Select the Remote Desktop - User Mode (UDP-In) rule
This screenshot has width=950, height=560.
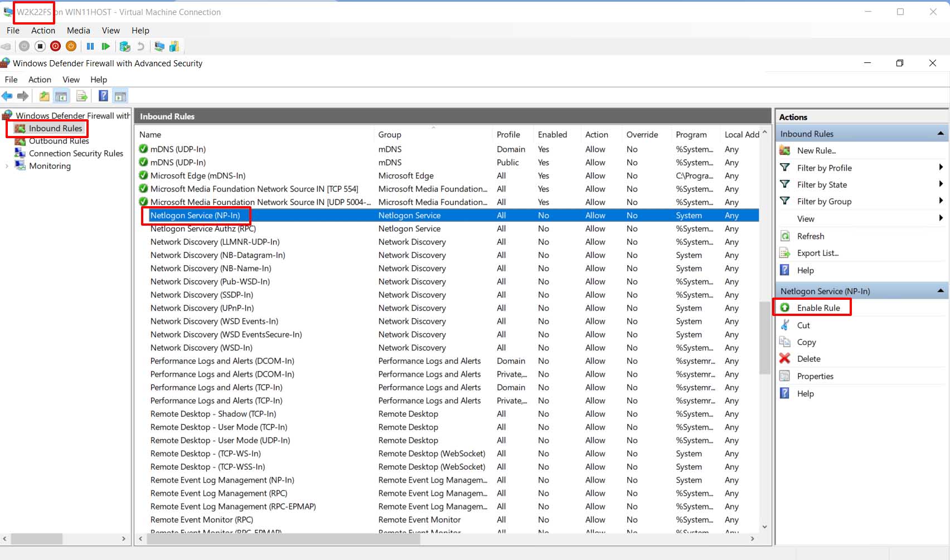(x=220, y=440)
